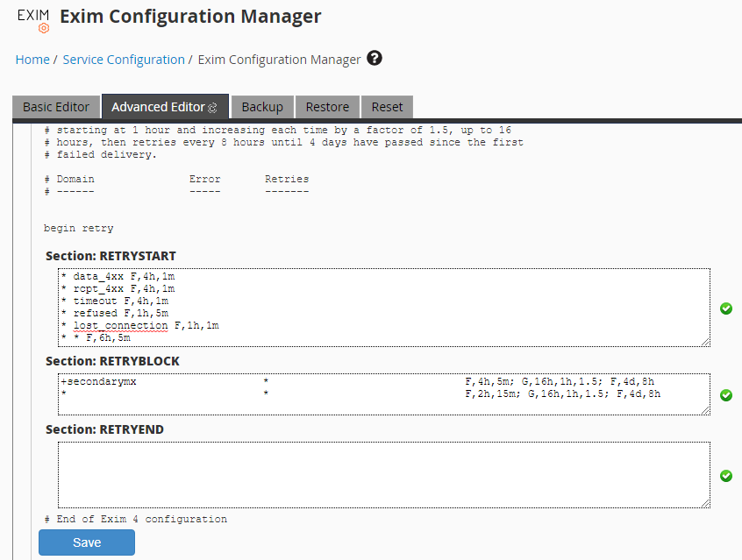
Task: Click the Advanced Editor tab refresh icon
Action: pyautogui.click(x=212, y=108)
